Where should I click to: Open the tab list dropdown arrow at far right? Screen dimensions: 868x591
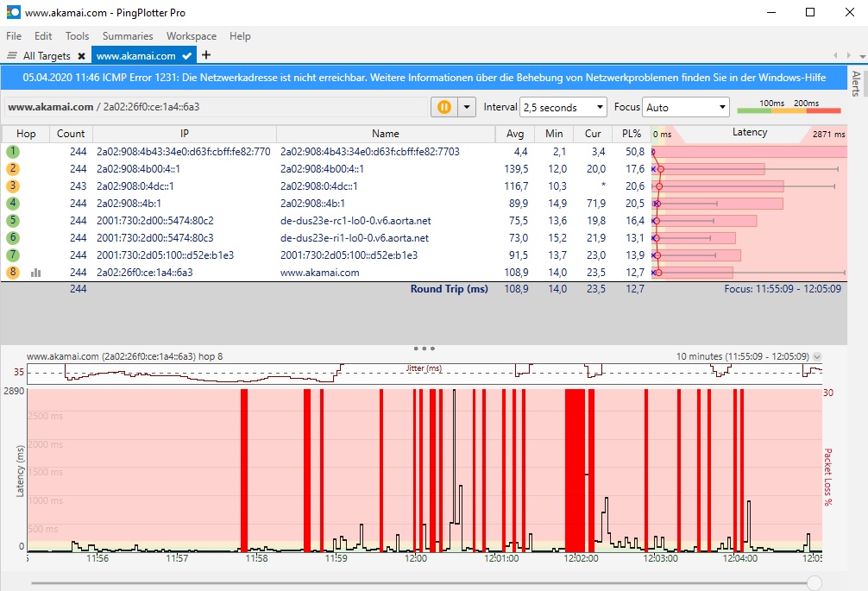[x=862, y=56]
